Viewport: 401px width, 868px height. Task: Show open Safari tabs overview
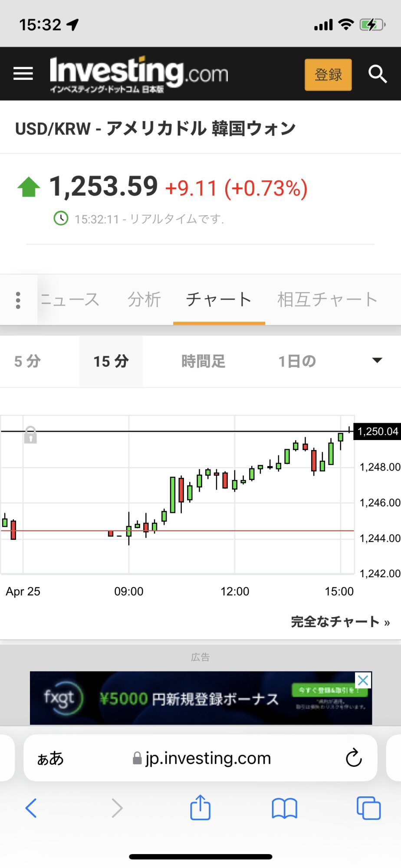368,808
